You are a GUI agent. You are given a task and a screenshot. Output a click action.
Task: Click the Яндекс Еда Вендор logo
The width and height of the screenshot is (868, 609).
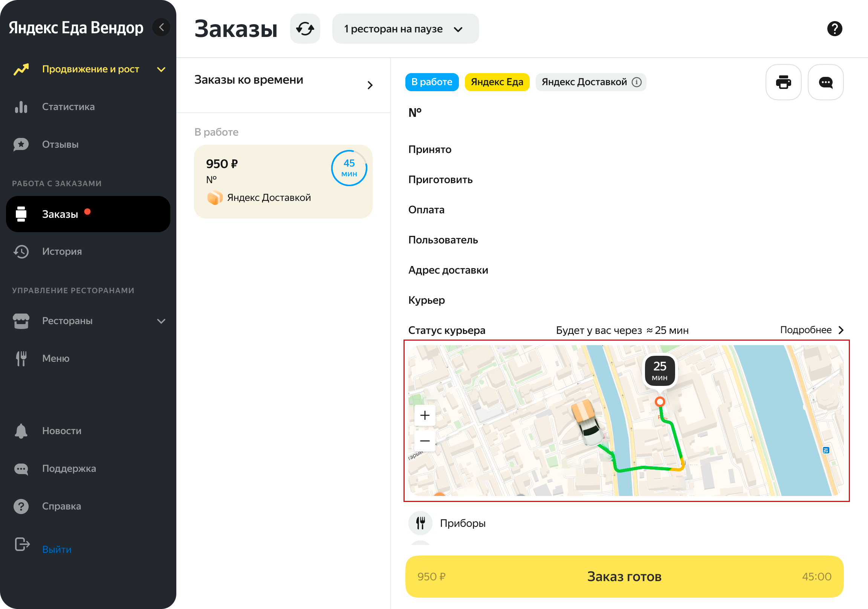pos(76,28)
